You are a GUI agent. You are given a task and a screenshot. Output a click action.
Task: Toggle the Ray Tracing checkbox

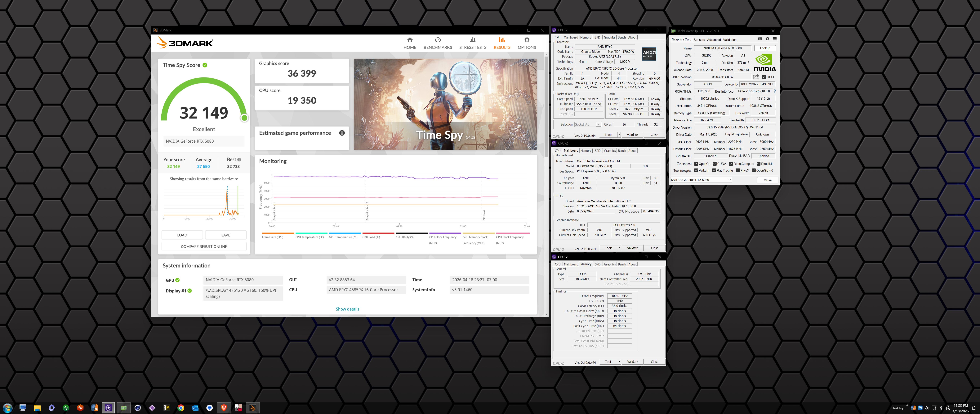[x=714, y=171]
